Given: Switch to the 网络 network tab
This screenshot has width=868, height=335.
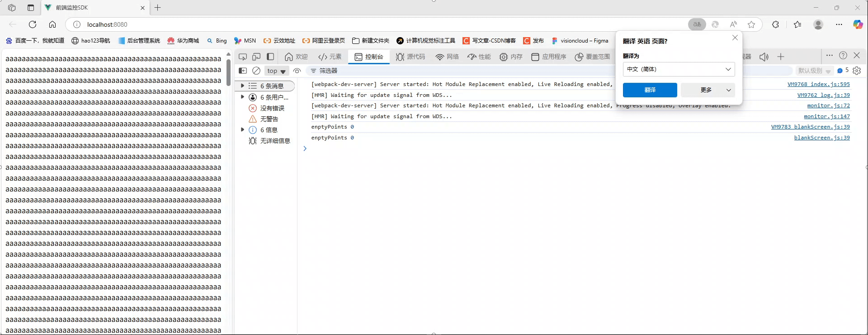Looking at the screenshot, I should point(447,57).
